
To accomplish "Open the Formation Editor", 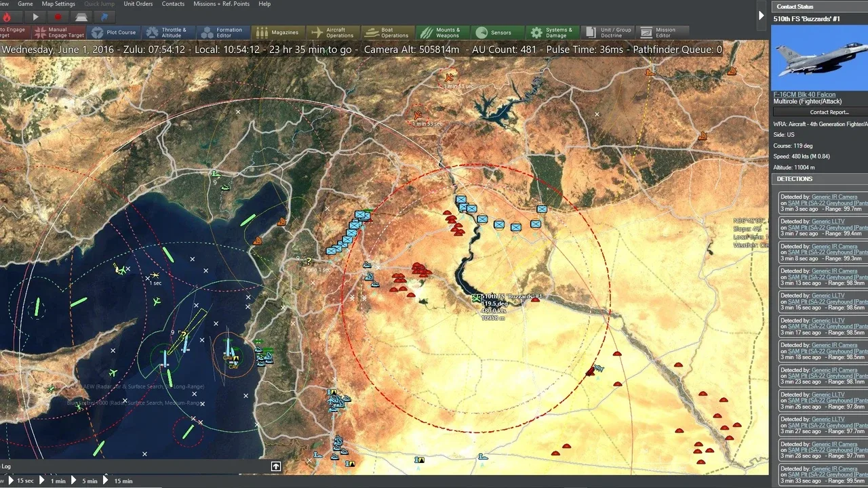I will pyautogui.click(x=222, y=33).
